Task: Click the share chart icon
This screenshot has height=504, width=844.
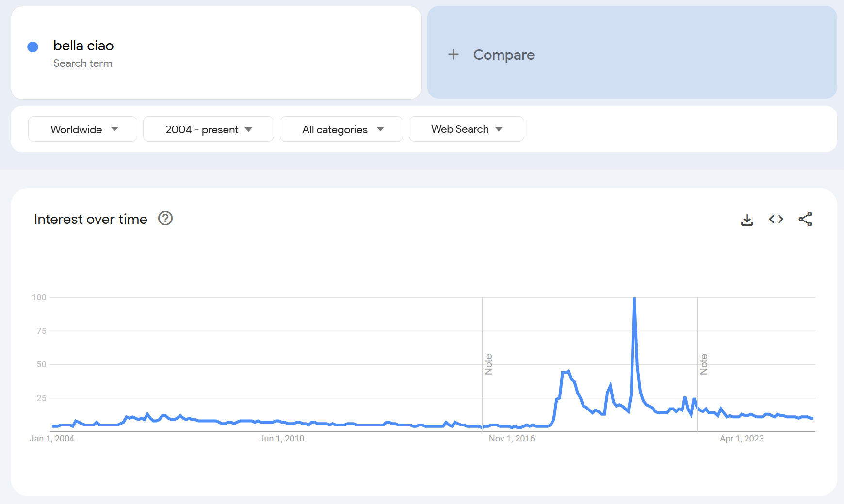Action: click(x=805, y=219)
